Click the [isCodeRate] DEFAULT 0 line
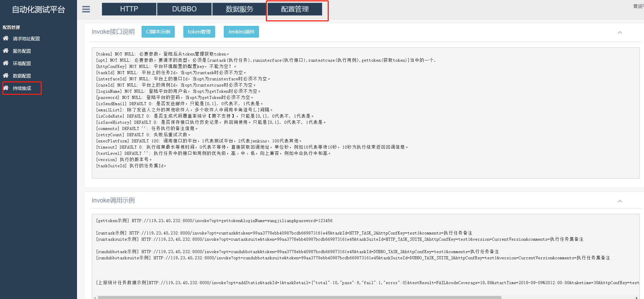This screenshot has width=644, height=299. click(x=205, y=116)
